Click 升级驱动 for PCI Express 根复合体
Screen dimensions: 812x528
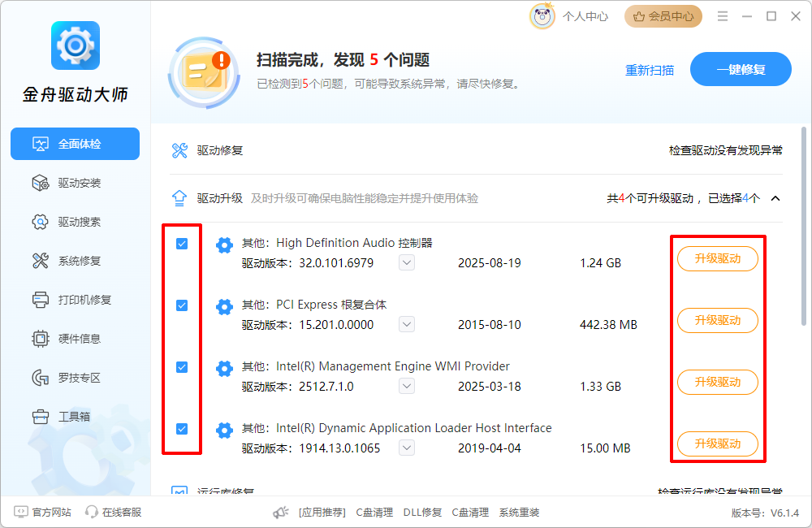pos(718,320)
